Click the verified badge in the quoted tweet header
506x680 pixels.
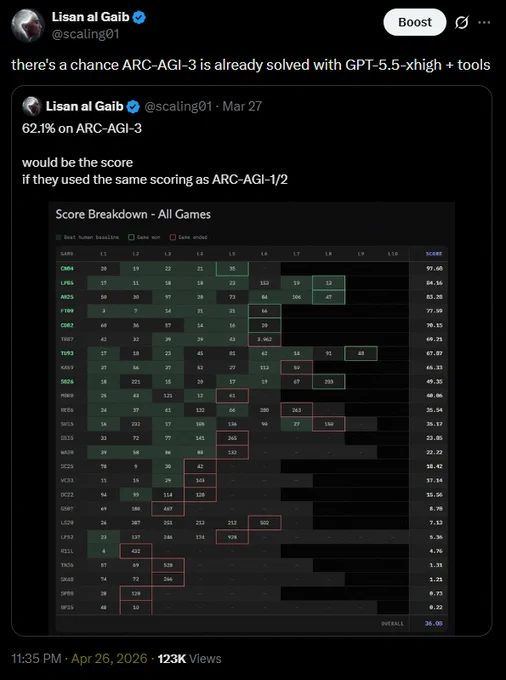[x=133, y=106]
